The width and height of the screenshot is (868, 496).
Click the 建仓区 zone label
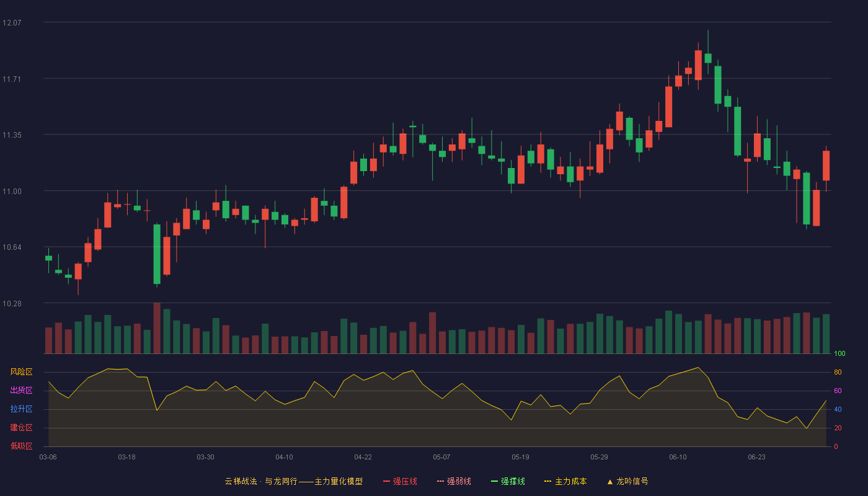pyautogui.click(x=21, y=428)
